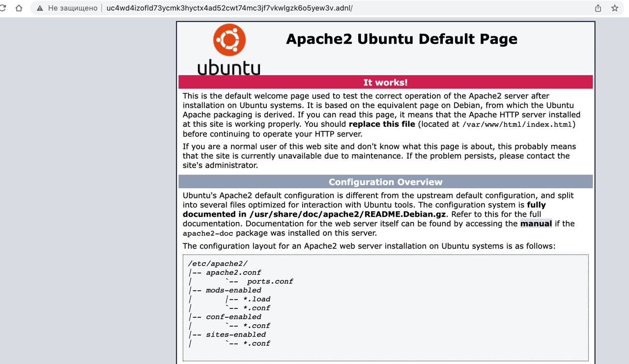Image resolution: width=629 pixels, height=364 pixels.
Task: Click the *.conf entry under sites-enabled
Action: [257, 343]
